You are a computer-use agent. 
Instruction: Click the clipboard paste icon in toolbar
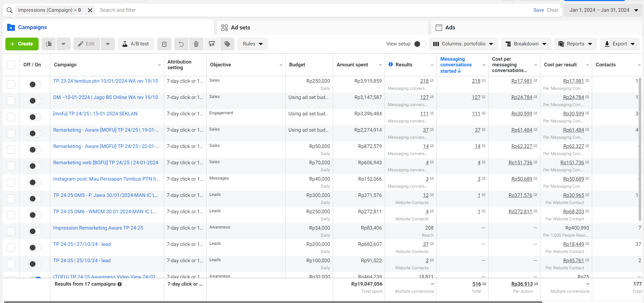coord(164,44)
